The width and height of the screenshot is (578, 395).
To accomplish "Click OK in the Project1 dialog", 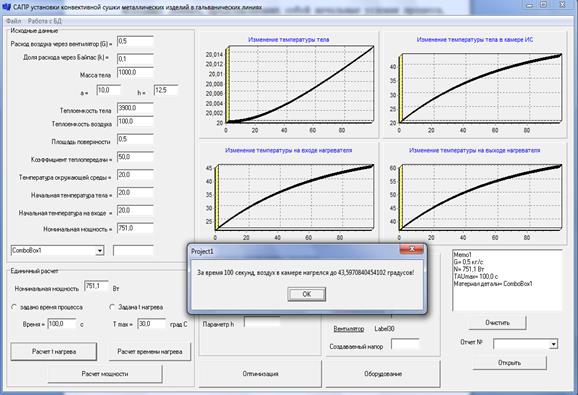I will pyautogui.click(x=306, y=294).
